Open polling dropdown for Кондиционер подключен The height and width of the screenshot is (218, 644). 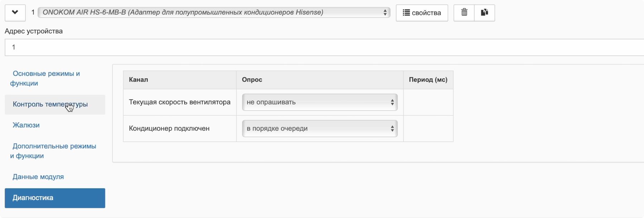(320, 129)
